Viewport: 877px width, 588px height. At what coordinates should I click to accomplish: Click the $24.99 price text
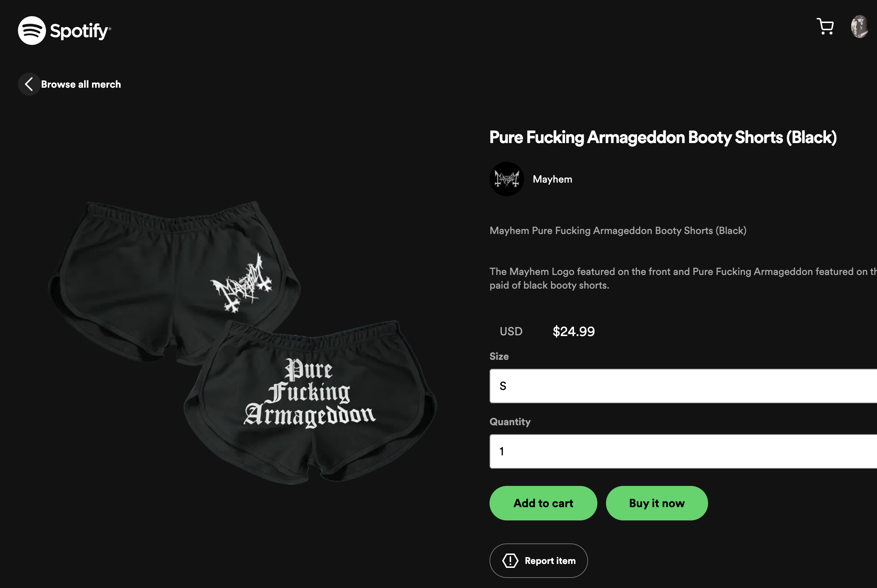click(574, 331)
